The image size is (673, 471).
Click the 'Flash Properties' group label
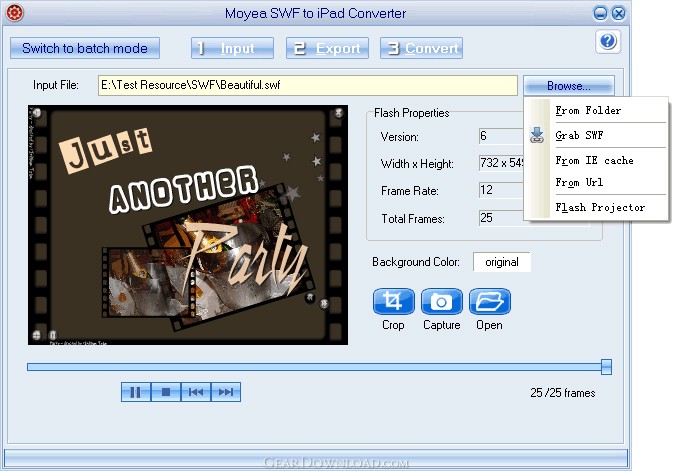pos(412,113)
